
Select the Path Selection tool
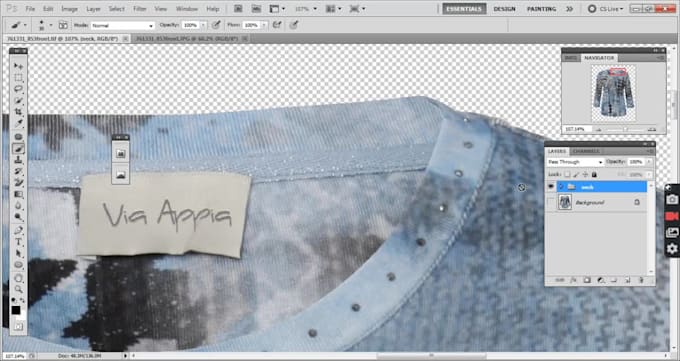[x=18, y=253]
